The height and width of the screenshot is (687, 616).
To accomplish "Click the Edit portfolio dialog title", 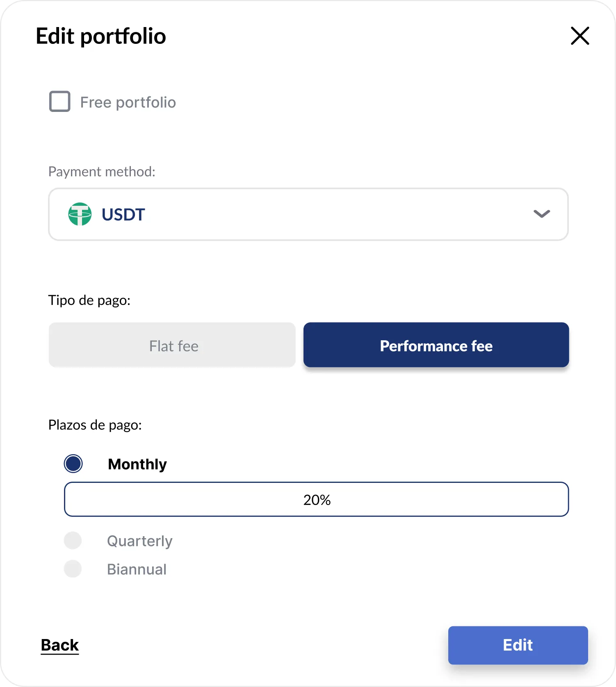I will click(101, 36).
